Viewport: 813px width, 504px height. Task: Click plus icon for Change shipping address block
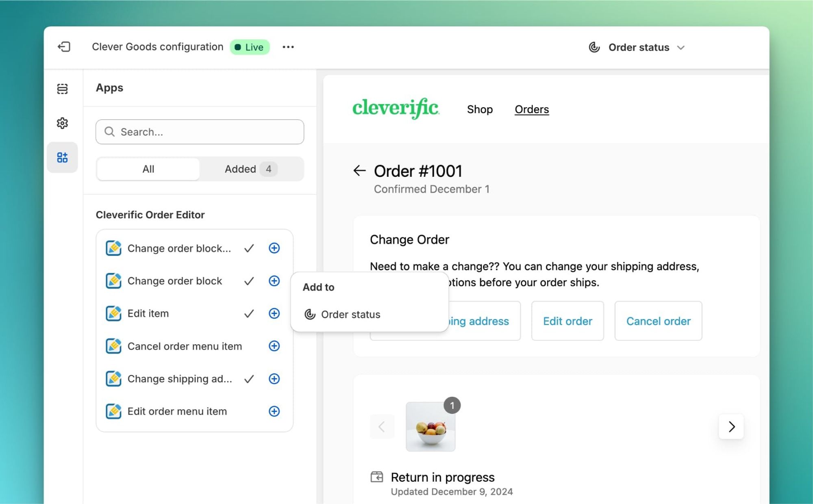274,379
